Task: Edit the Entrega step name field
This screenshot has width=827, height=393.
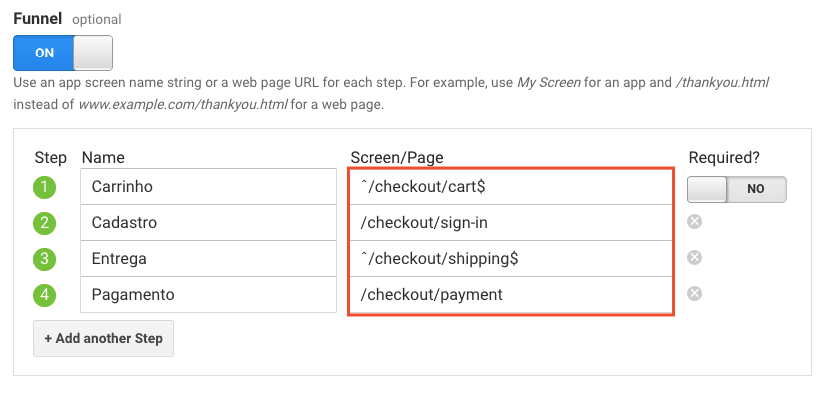Action: pos(208,258)
